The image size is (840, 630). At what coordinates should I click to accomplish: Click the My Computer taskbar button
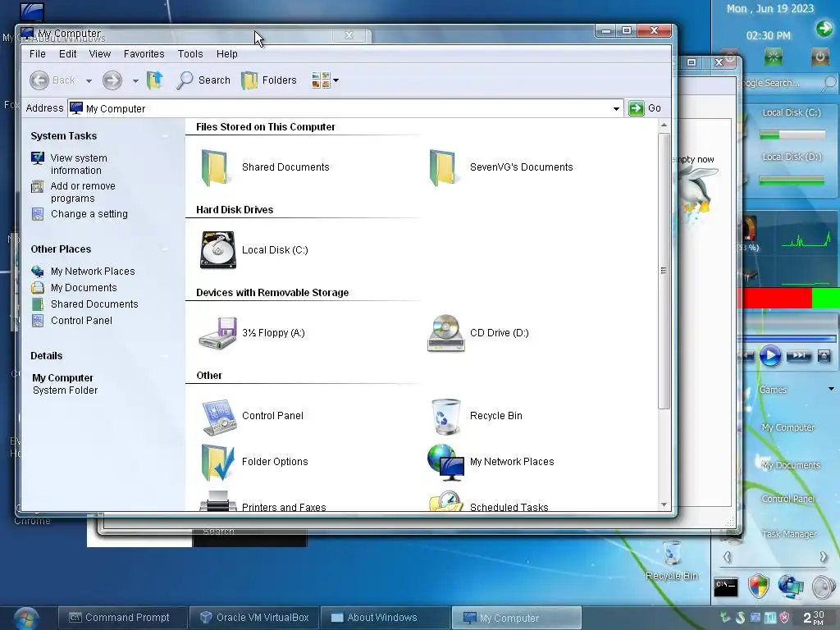click(x=517, y=618)
